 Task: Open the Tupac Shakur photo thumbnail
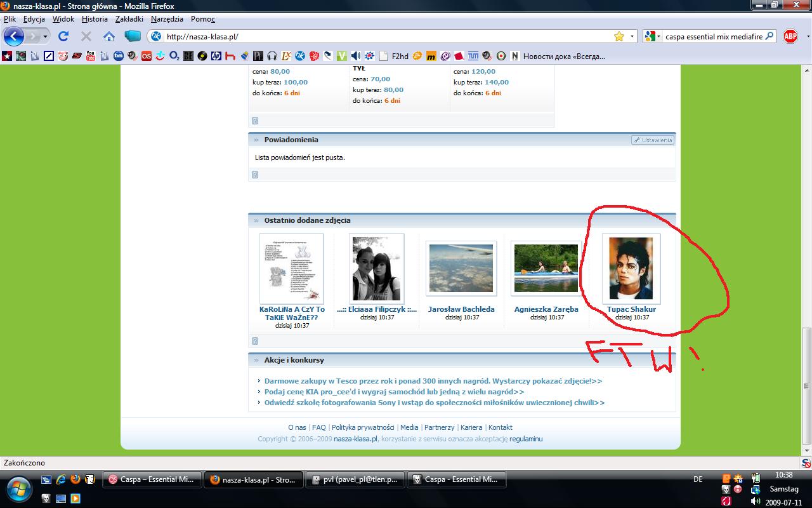click(x=631, y=269)
